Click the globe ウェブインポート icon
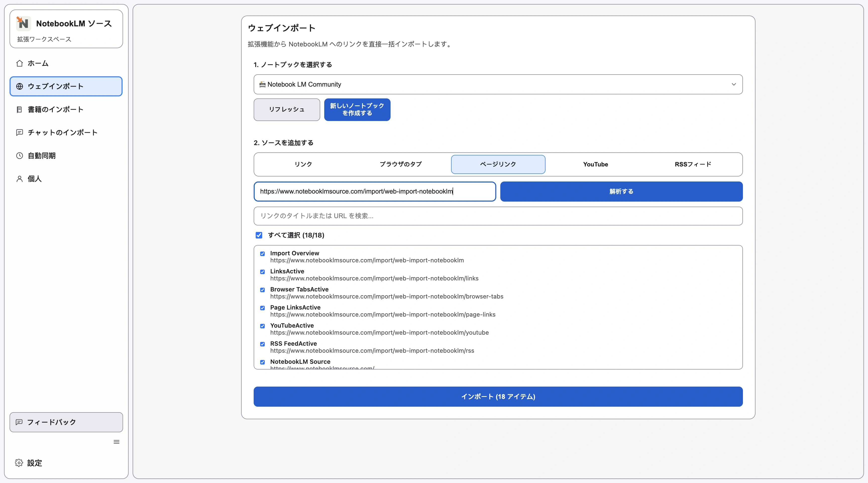The width and height of the screenshot is (868, 483). tap(20, 86)
